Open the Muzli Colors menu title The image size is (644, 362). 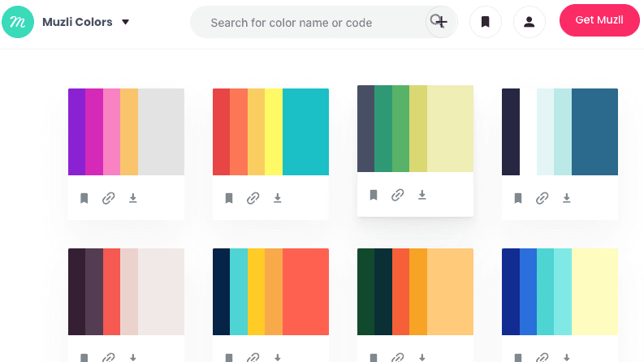pos(77,22)
